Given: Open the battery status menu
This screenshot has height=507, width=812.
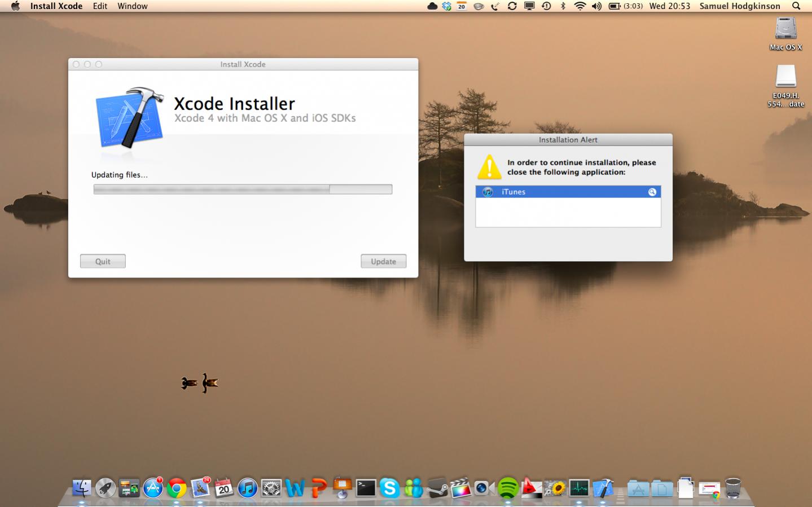Looking at the screenshot, I should coord(626,6).
